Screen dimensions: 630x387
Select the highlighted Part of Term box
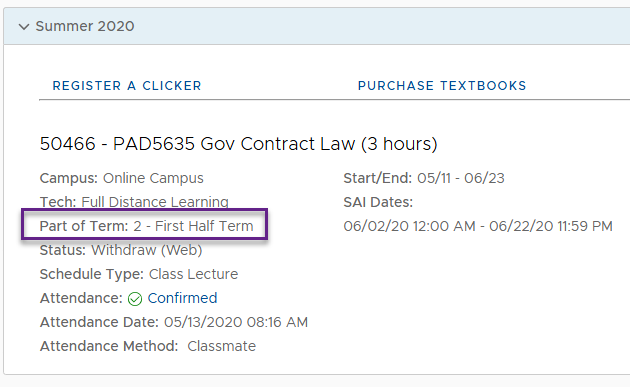[x=145, y=224]
